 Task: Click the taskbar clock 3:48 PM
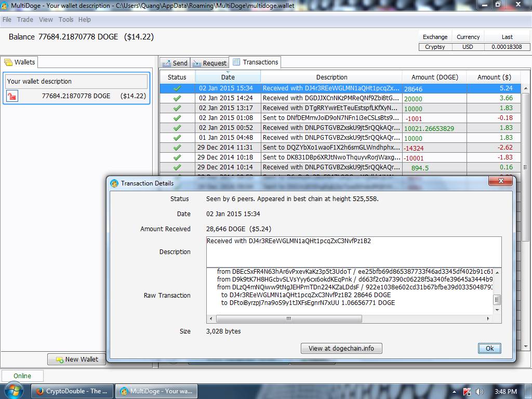pyautogui.click(x=506, y=392)
